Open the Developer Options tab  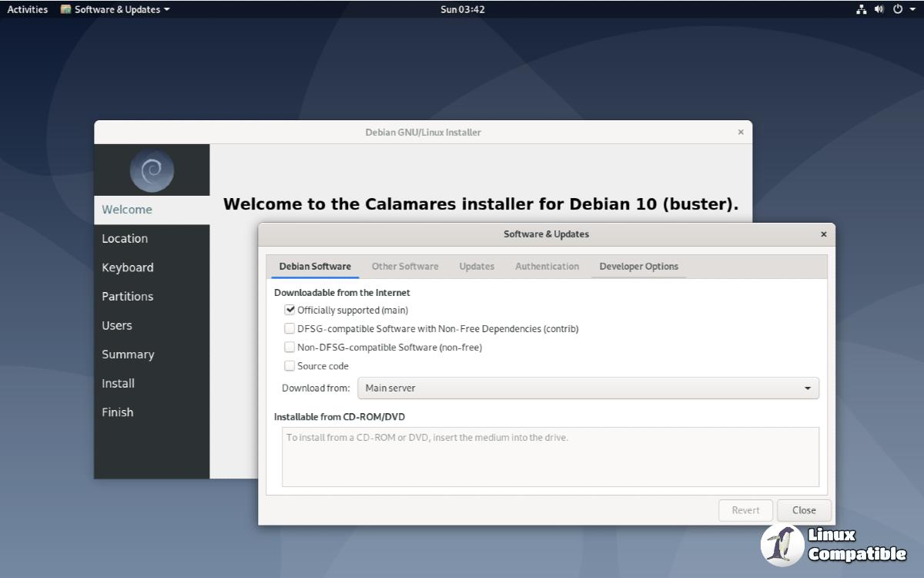[638, 267]
